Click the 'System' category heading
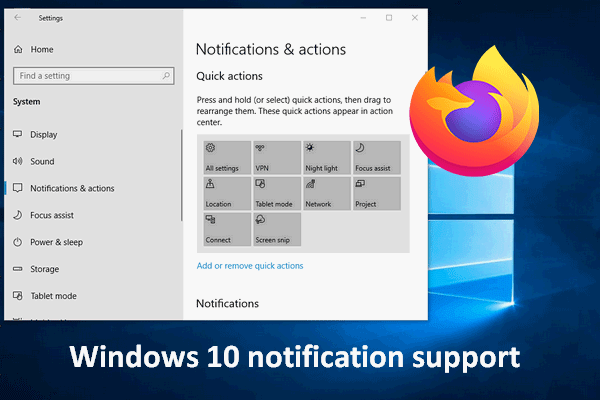The width and height of the screenshot is (600, 400). [x=26, y=101]
